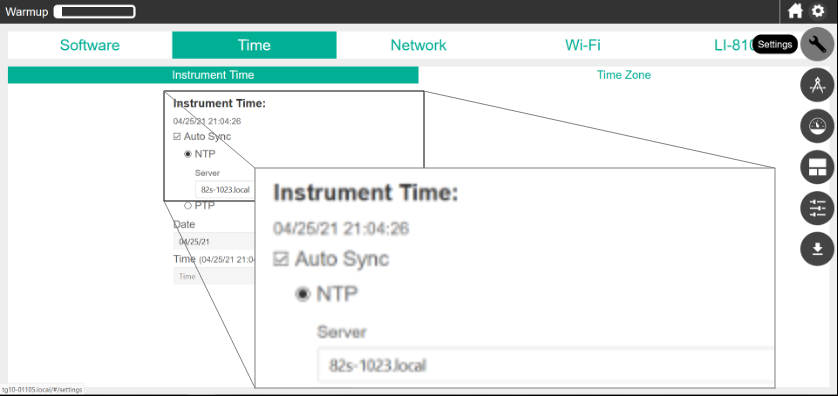
Task: Open the sliders configuration sidebar icon
Action: 817,208
